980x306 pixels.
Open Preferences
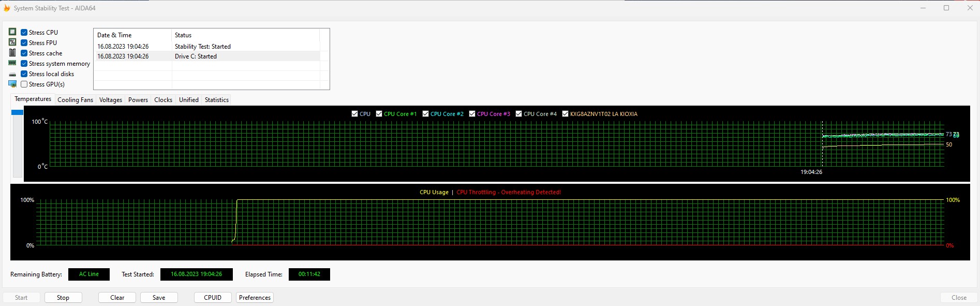click(255, 298)
